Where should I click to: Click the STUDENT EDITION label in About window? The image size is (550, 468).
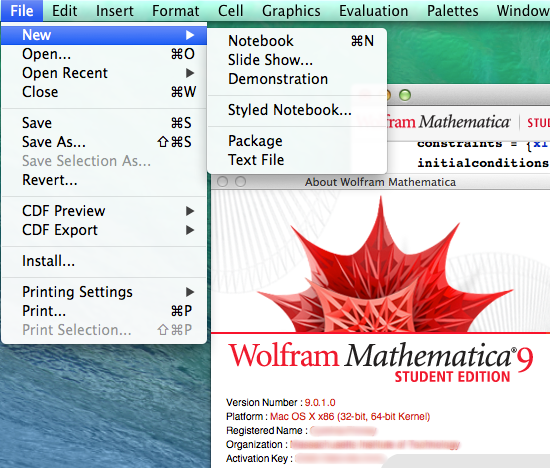[x=452, y=377]
